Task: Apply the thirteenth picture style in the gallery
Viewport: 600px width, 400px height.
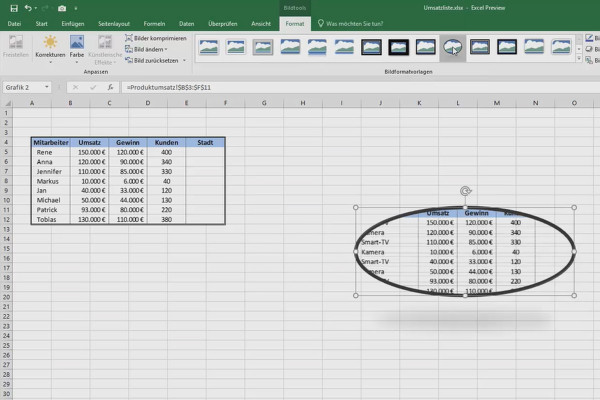Action: pyautogui.click(x=534, y=47)
